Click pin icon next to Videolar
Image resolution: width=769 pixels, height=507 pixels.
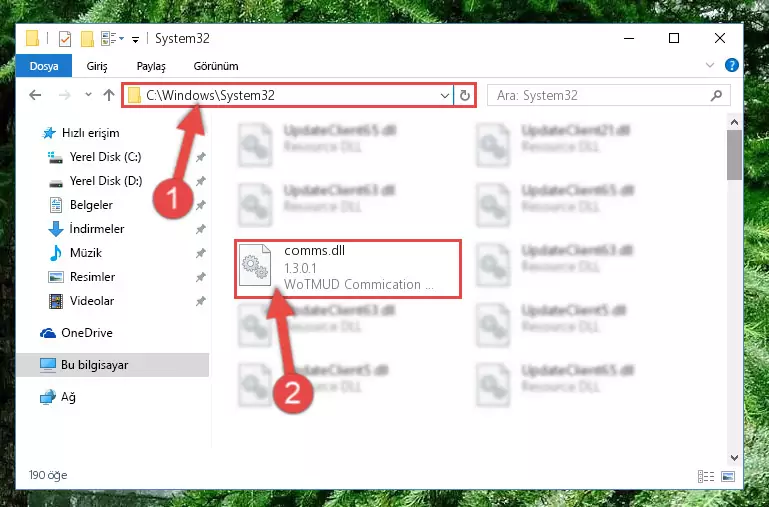(201, 302)
